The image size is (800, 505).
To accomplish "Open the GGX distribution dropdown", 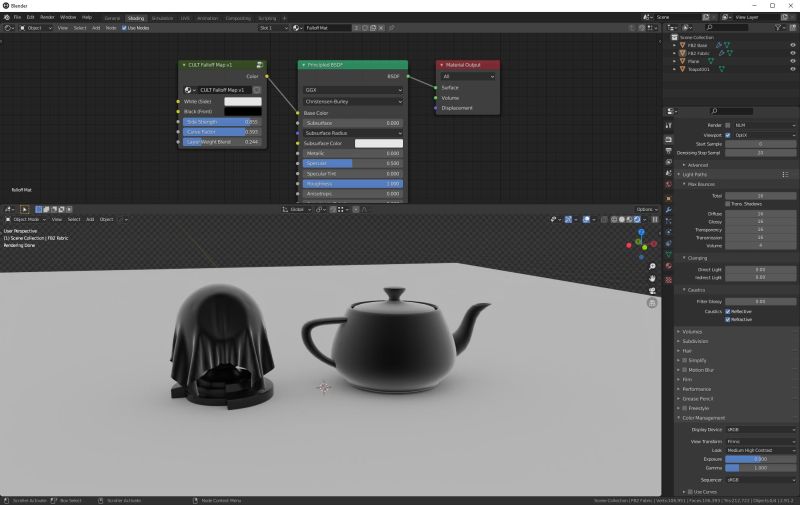I will coord(353,90).
